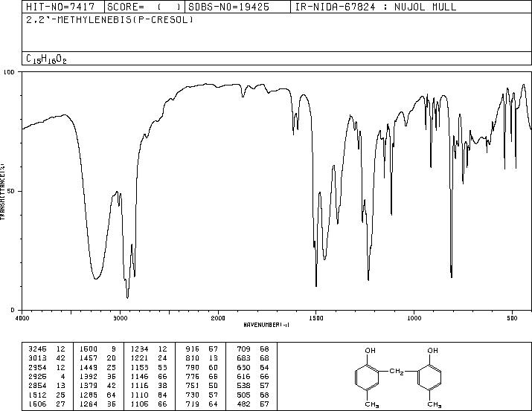Select peak table entry 1146
532x411 pixels.
(139, 376)
